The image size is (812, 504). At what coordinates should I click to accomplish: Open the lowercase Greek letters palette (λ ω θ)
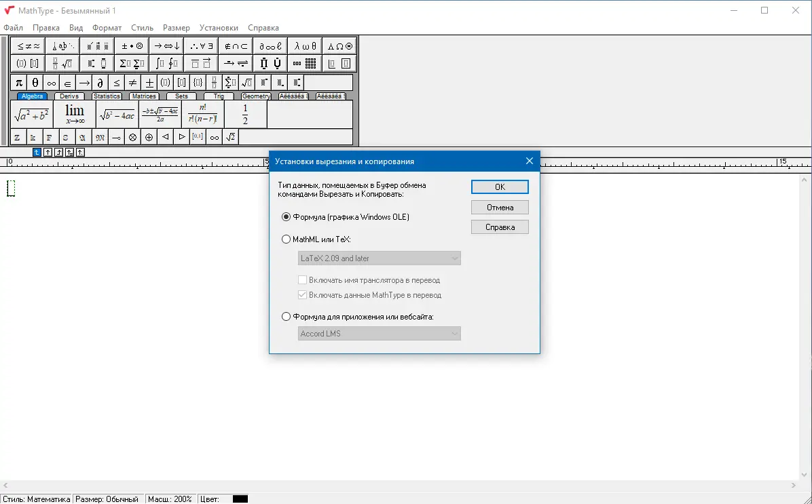coord(305,46)
